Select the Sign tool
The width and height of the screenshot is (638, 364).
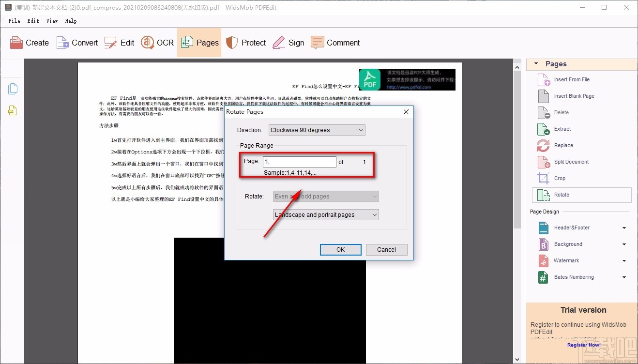[x=289, y=43]
